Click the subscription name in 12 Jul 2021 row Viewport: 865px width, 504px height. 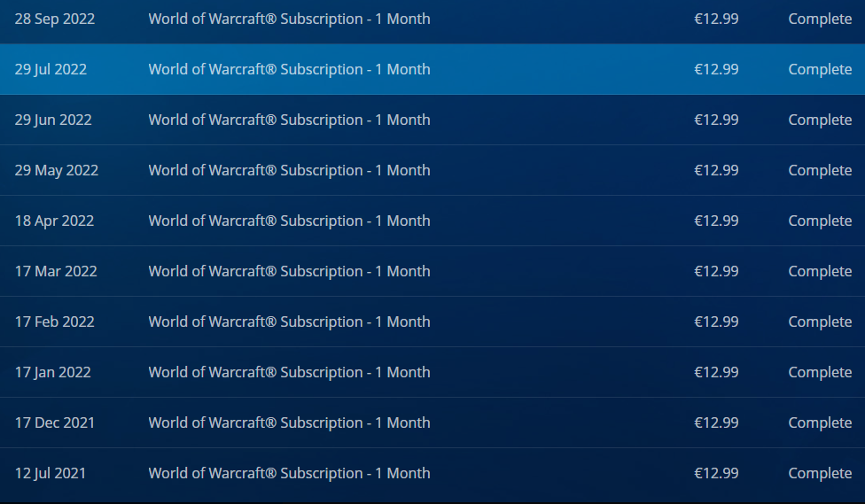[289, 473]
